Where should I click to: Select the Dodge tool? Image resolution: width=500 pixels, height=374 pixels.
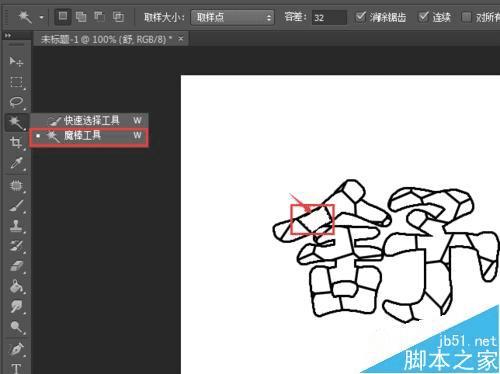pos(16,327)
